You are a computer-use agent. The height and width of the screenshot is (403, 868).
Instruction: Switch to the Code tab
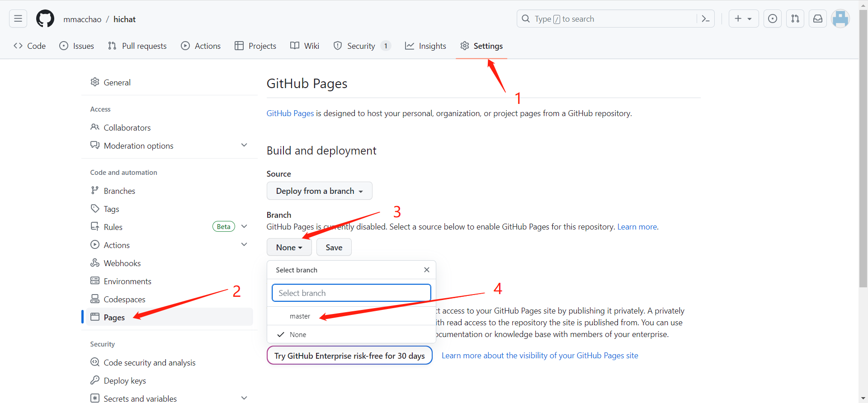click(30, 46)
